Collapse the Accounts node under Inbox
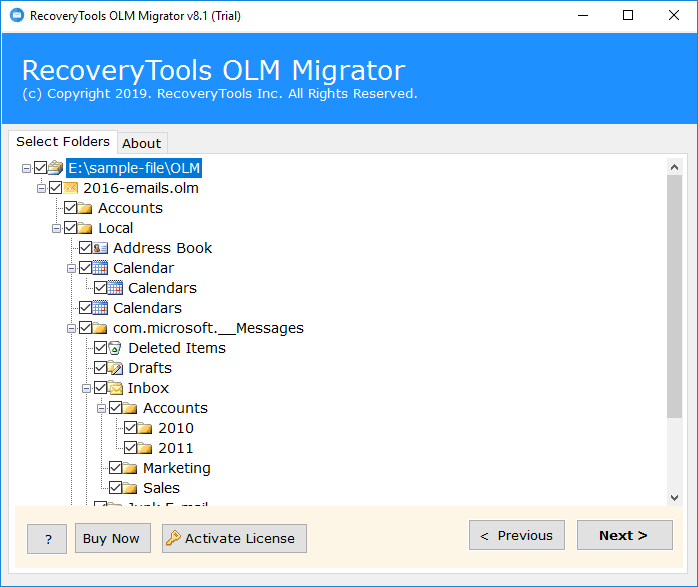The height and width of the screenshot is (587, 698). [x=101, y=409]
